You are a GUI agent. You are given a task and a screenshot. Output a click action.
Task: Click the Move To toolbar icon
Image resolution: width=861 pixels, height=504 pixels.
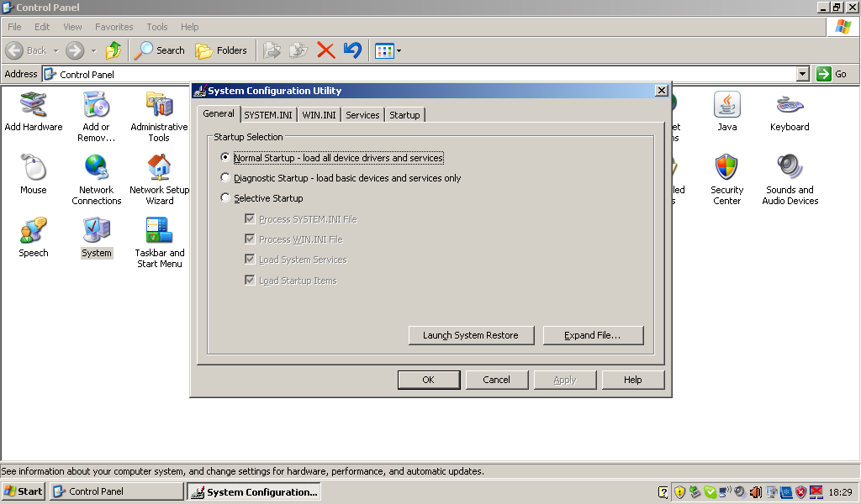coord(272,50)
